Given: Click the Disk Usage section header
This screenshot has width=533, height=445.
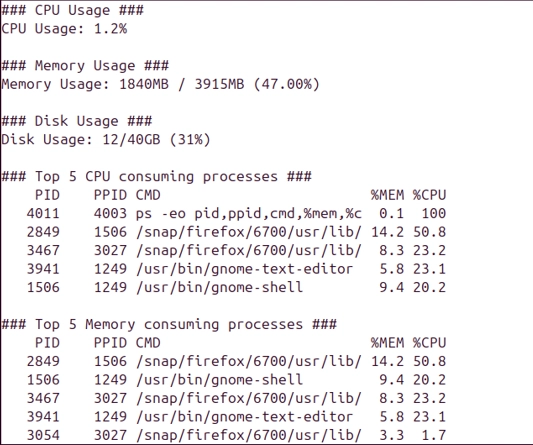Looking at the screenshot, I should tap(76, 121).
